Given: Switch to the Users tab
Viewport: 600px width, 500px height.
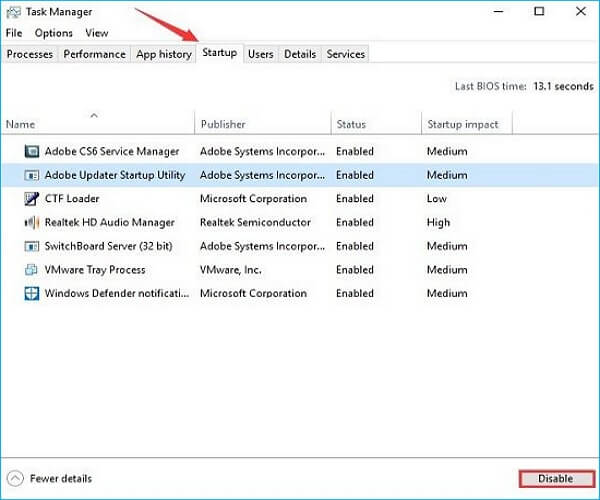Looking at the screenshot, I should pos(261,54).
